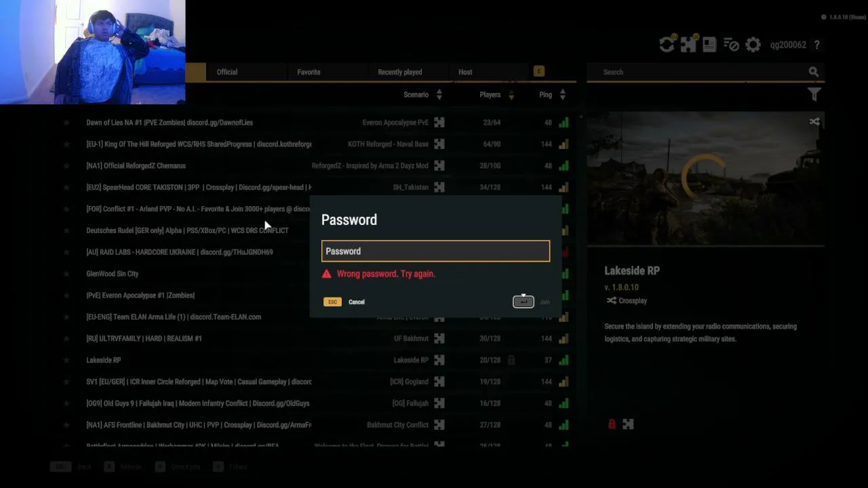Open the settings gear icon
Image resolution: width=868 pixels, height=488 pixels.
point(753,45)
